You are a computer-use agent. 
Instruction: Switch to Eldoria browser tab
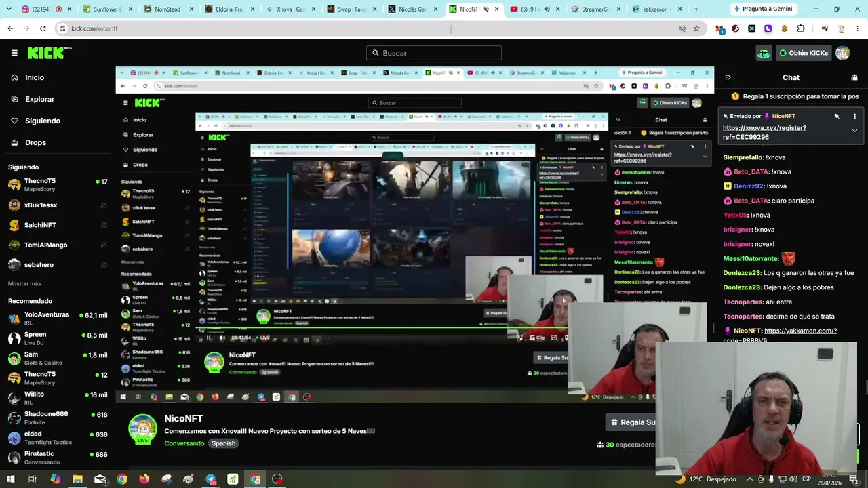[x=229, y=9]
